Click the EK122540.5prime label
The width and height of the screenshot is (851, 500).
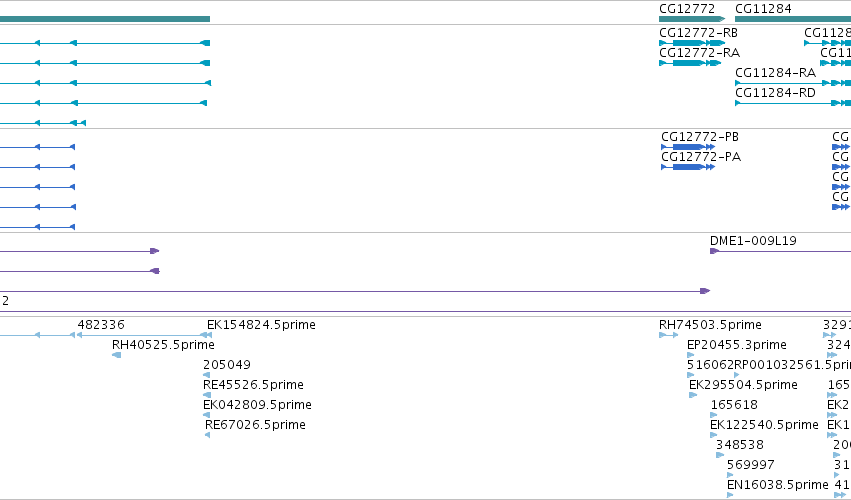click(764, 425)
